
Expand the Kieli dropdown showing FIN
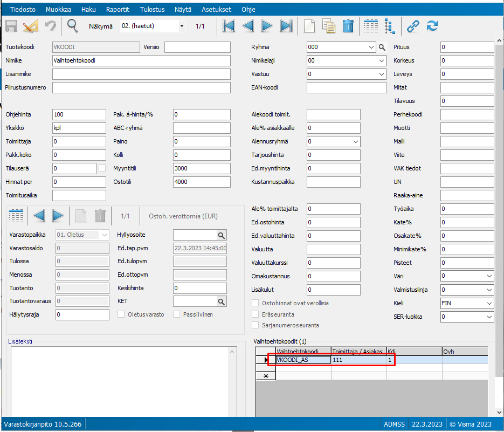click(488, 304)
